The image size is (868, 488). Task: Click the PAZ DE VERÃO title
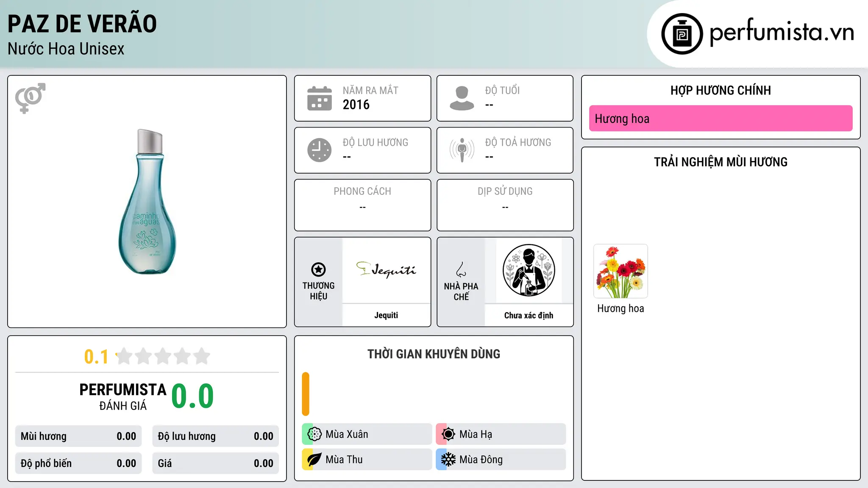coord(82,24)
